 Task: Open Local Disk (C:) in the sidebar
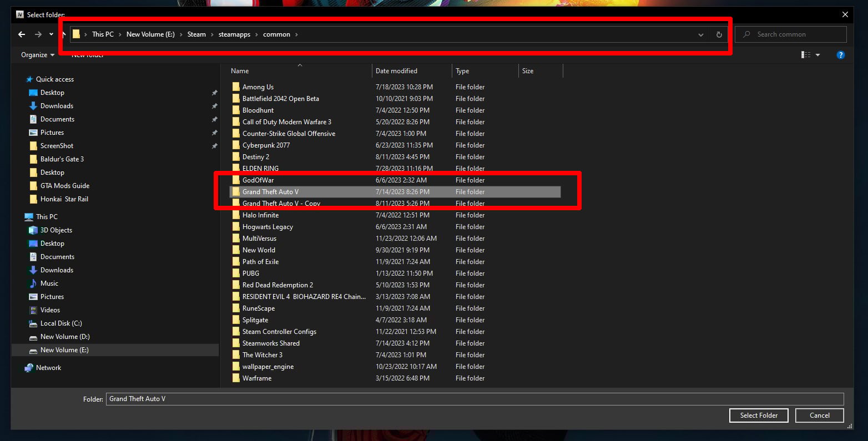pyautogui.click(x=60, y=323)
